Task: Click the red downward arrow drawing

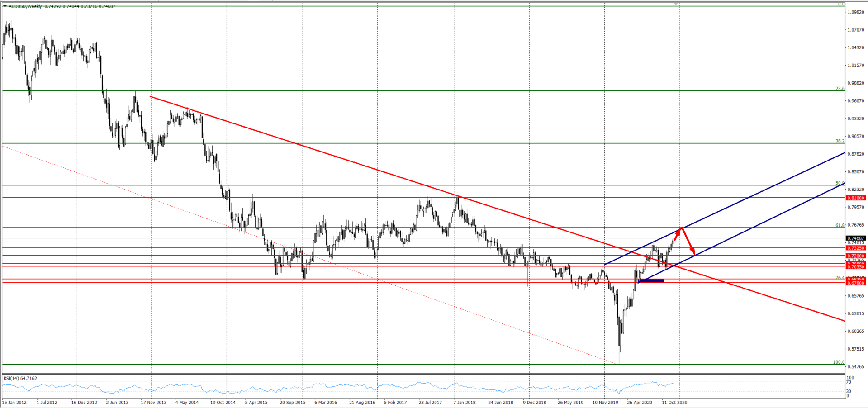Action: (x=688, y=241)
